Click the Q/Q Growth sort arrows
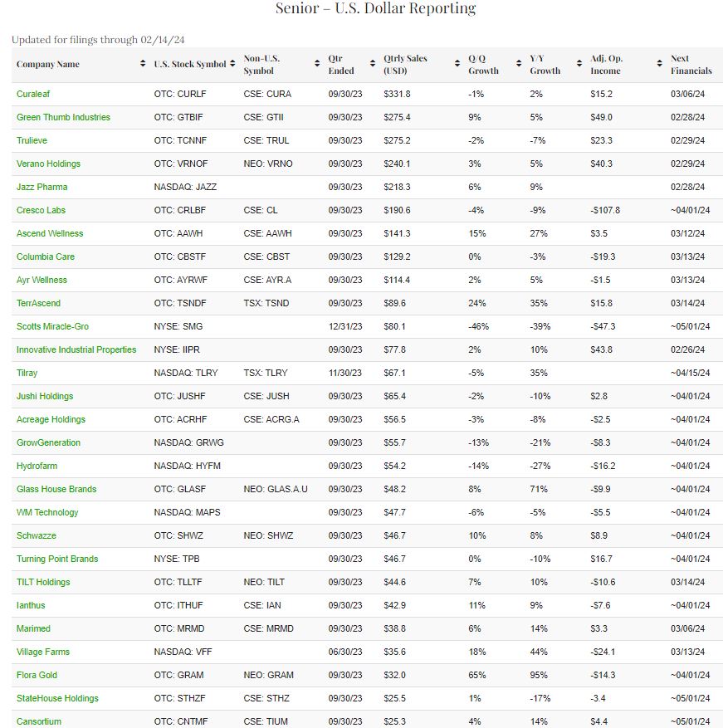Viewport: 723px width, 728px height. pos(519,65)
